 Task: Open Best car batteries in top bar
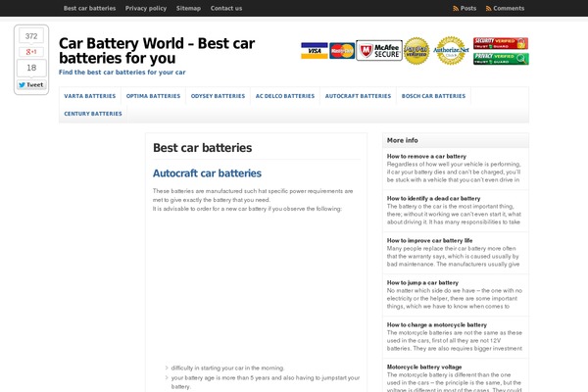(x=89, y=8)
